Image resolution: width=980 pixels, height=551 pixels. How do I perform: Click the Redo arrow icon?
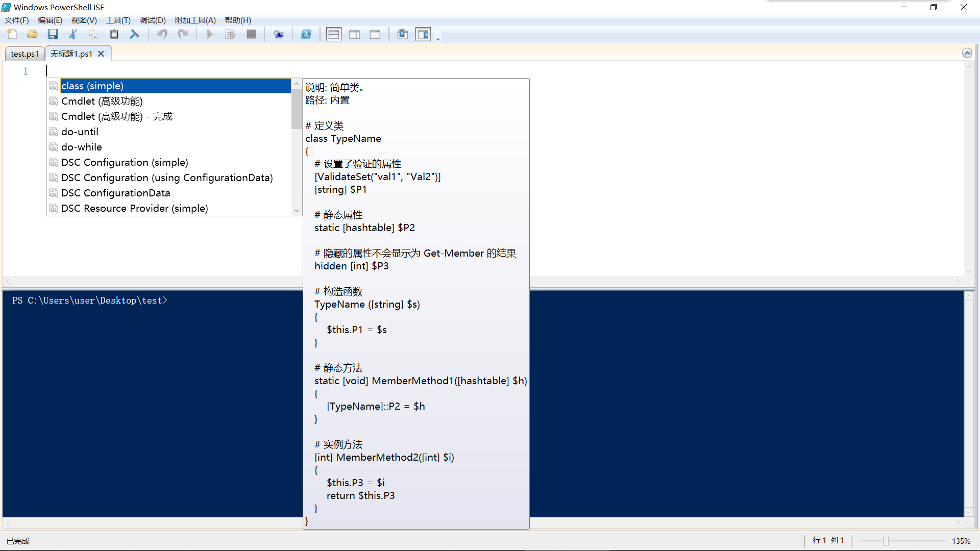[x=183, y=34]
